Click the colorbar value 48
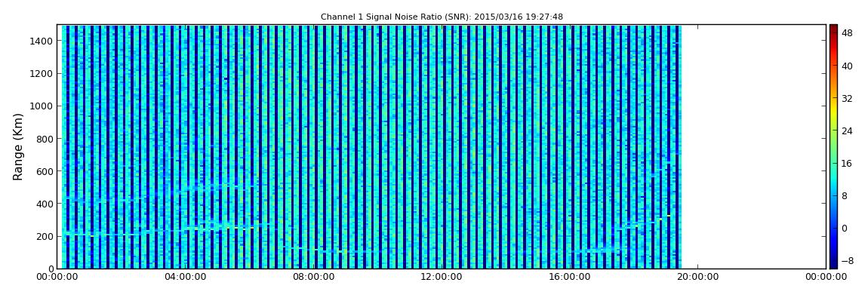868x307 pixels. click(847, 33)
